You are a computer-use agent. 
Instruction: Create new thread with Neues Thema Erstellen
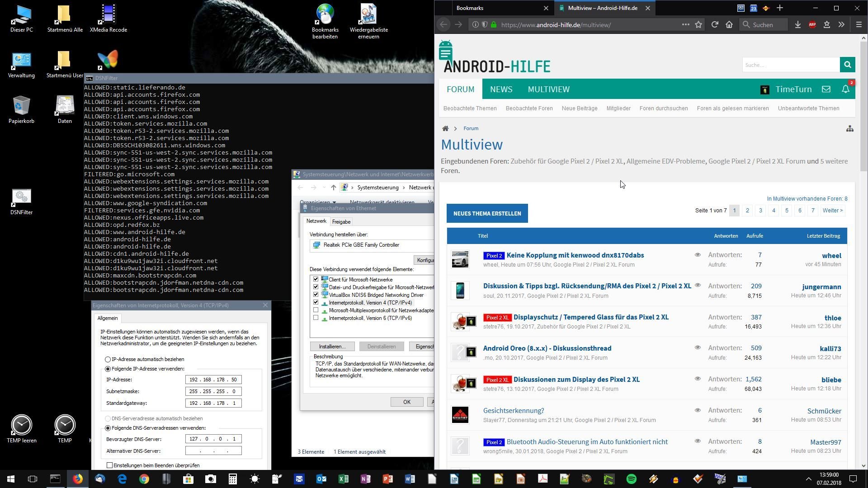pos(487,213)
